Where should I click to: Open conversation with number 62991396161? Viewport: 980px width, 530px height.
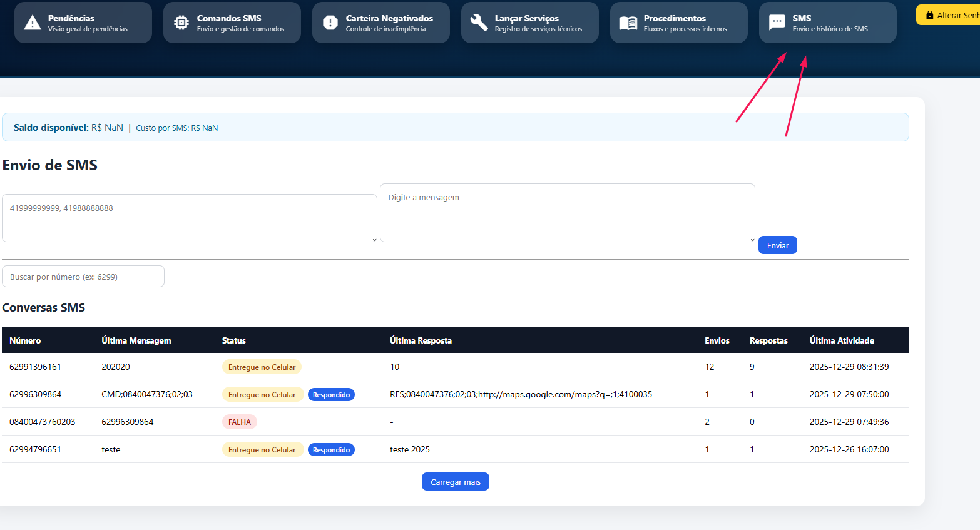(x=36, y=367)
